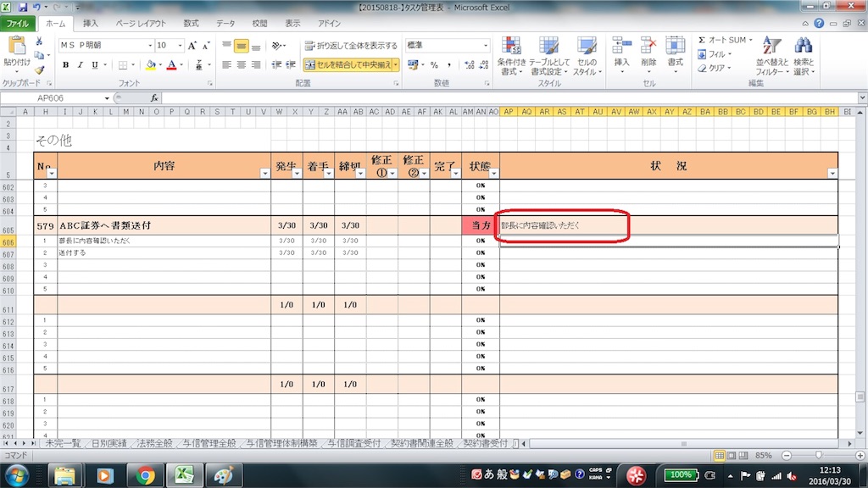
Task: Click the Paste clipboard icon
Action: coord(16,46)
